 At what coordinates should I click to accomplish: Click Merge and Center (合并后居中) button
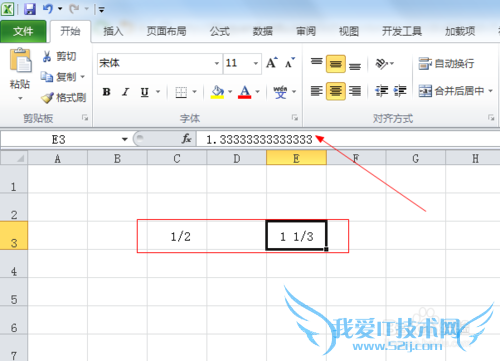click(451, 91)
